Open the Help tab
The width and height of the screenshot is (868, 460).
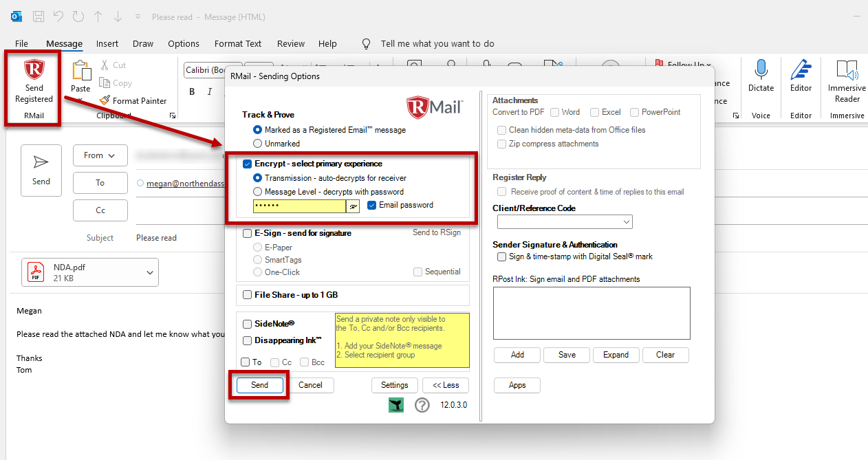pyautogui.click(x=327, y=43)
